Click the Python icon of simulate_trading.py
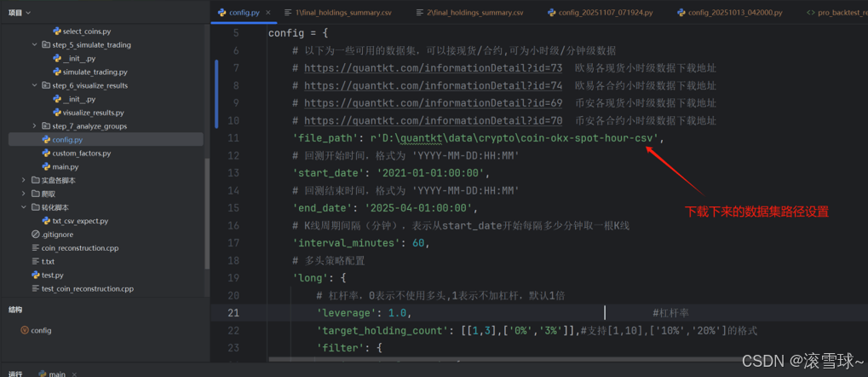This screenshot has width=868, height=377. tap(56, 72)
